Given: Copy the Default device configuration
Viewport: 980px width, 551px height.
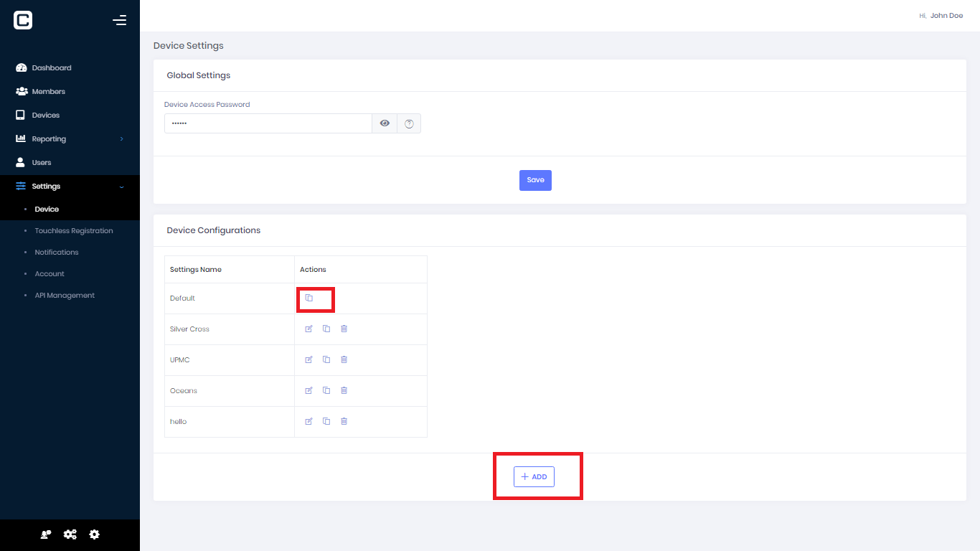Looking at the screenshot, I should pyautogui.click(x=309, y=298).
